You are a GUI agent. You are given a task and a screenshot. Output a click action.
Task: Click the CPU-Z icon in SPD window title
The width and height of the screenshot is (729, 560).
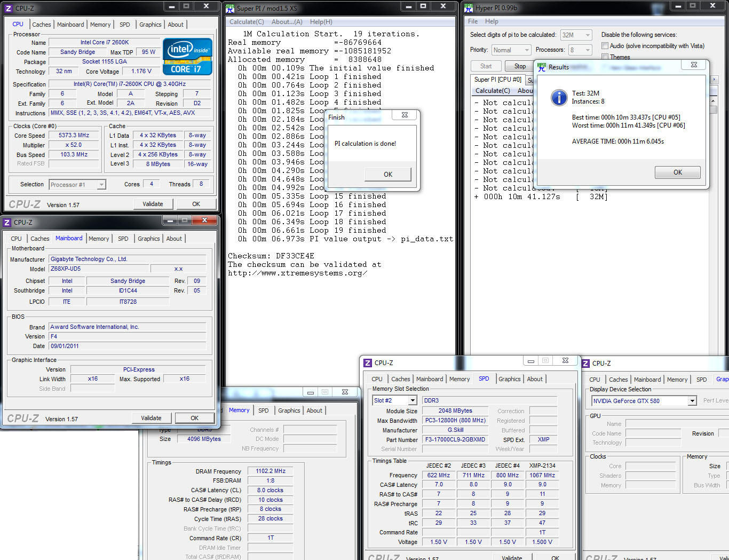368,363
